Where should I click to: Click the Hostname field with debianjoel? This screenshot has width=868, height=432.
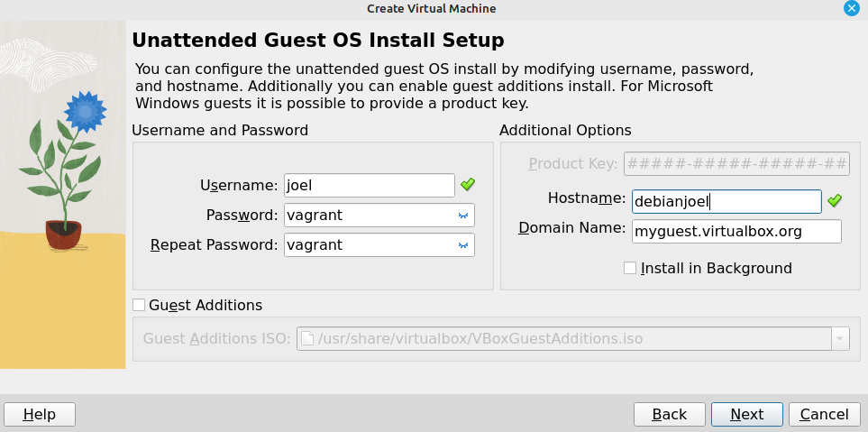pos(726,202)
